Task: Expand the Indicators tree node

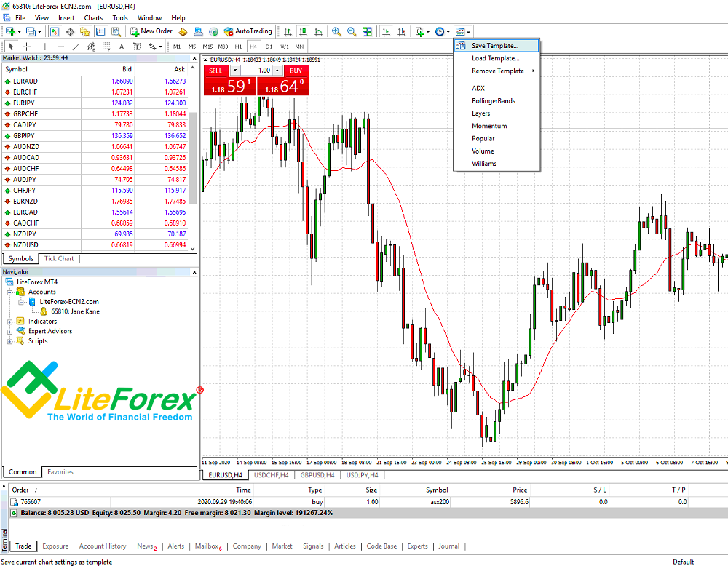Action: coord(9,322)
